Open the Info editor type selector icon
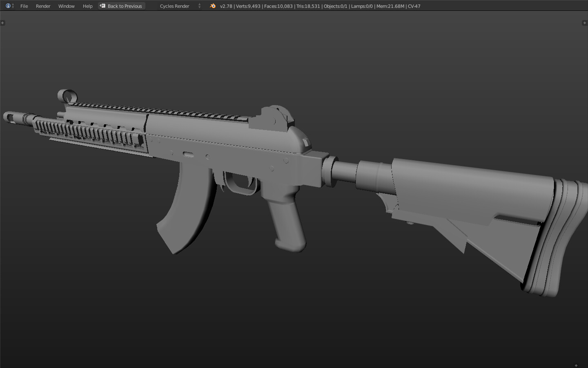The image size is (588, 368). pyautogui.click(x=10, y=6)
